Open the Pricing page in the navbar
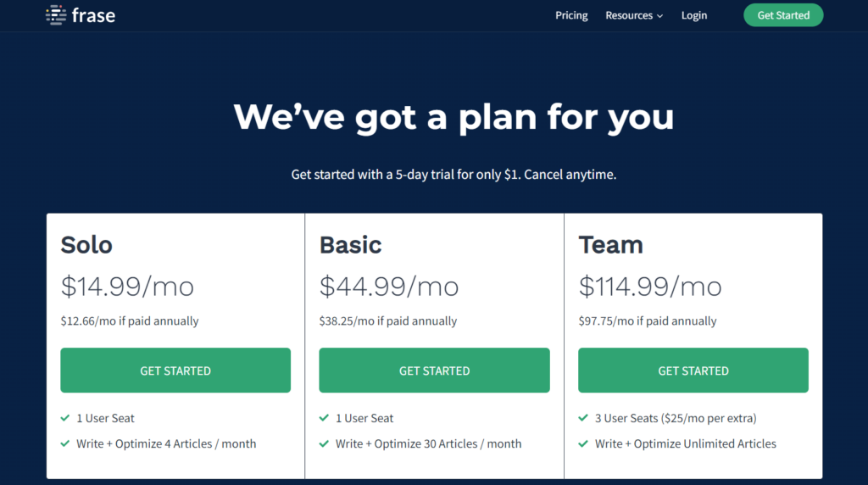868x485 pixels. point(571,15)
